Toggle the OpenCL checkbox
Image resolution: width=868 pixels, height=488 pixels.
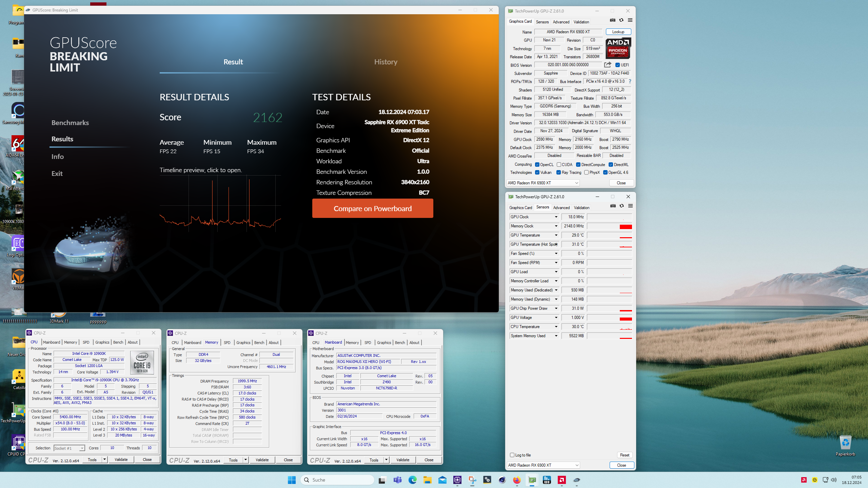tap(537, 165)
